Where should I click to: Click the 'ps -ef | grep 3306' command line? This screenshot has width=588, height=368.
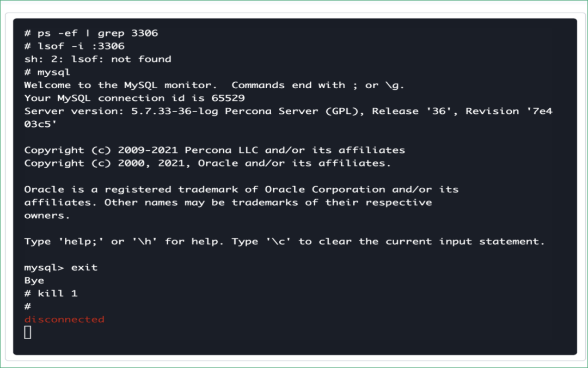pos(91,33)
